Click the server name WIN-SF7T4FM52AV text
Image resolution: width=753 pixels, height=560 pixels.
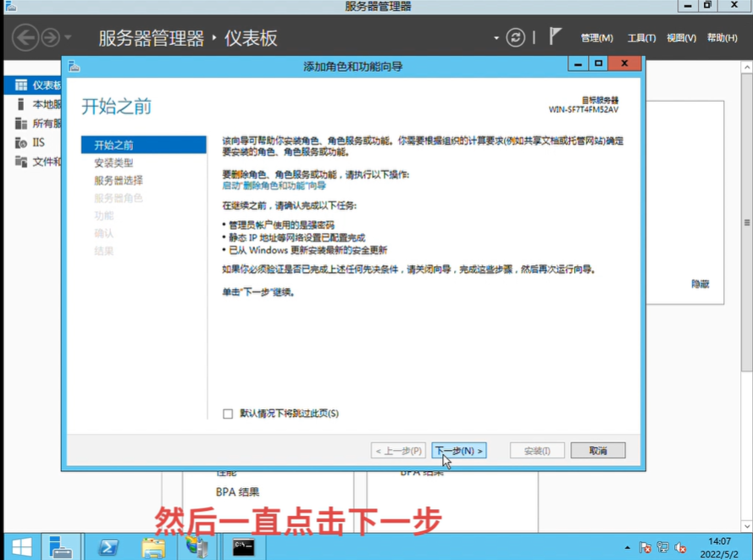coord(584,109)
